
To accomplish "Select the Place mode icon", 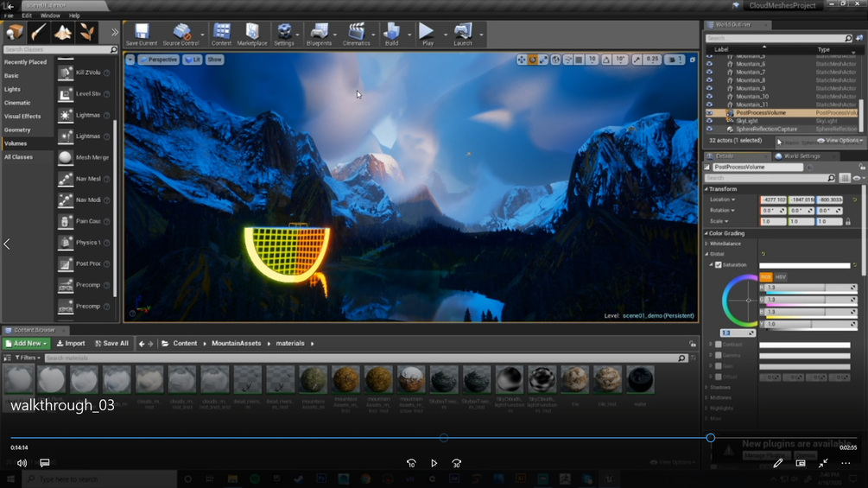I will [15, 32].
